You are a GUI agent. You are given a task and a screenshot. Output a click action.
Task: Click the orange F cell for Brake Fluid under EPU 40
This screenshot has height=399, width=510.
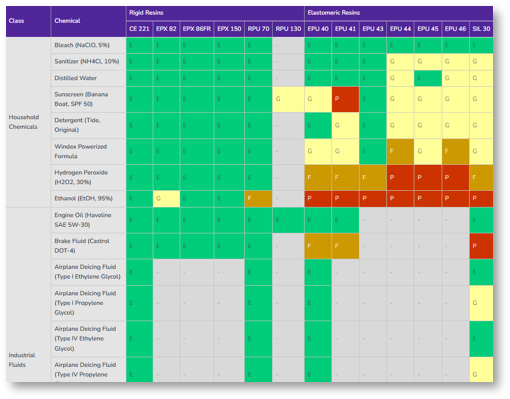point(318,246)
